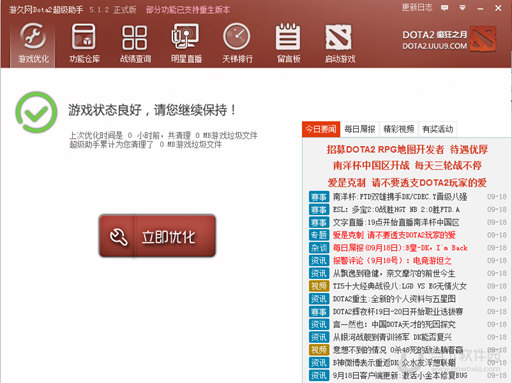Click the DOTA2 疯狂之月 logo banner
This screenshot has height=383, width=512.
[x=449, y=39]
